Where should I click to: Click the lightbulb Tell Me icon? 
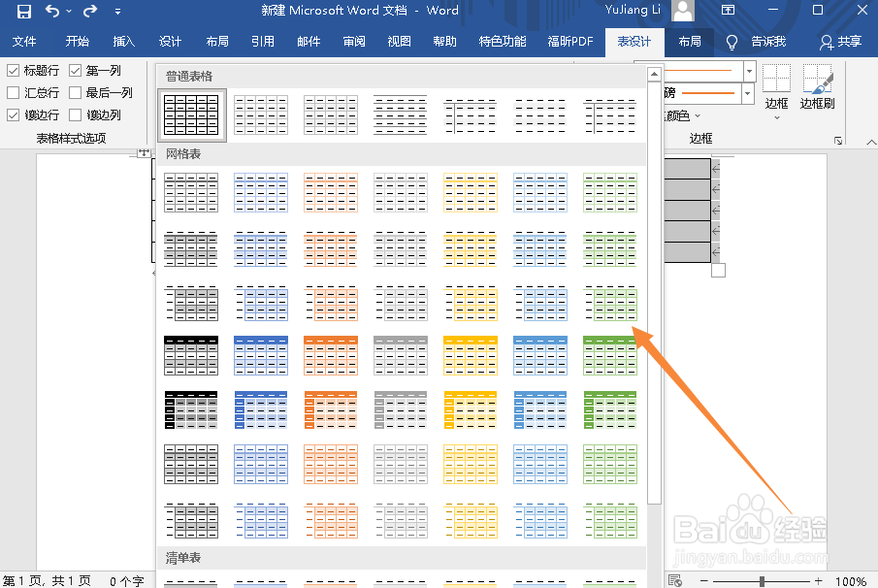(732, 42)
